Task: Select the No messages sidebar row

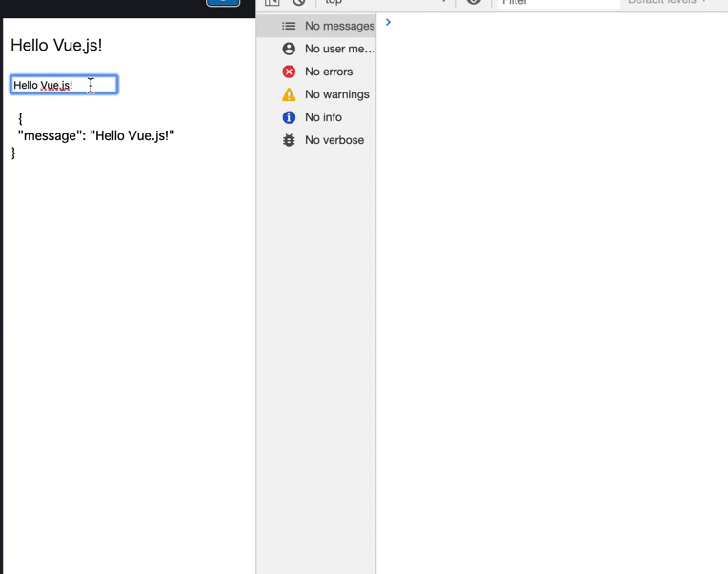Action: (x=316, y=26)
